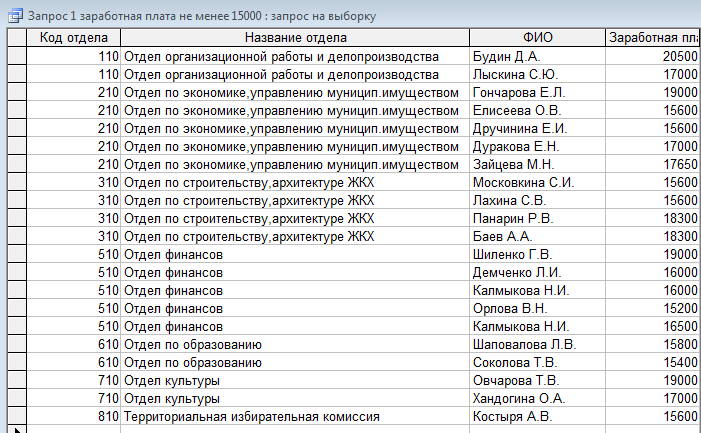Click the cell 'Шаповалова Л.В.'
The width and height of the screenshot is (701, 433).
(x=537, y=345)
